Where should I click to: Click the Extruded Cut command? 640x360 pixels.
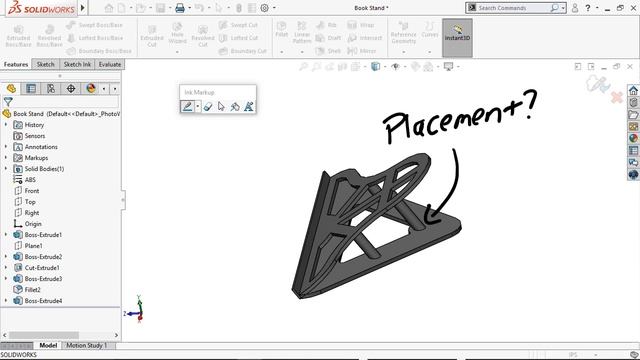click(152, 36)
